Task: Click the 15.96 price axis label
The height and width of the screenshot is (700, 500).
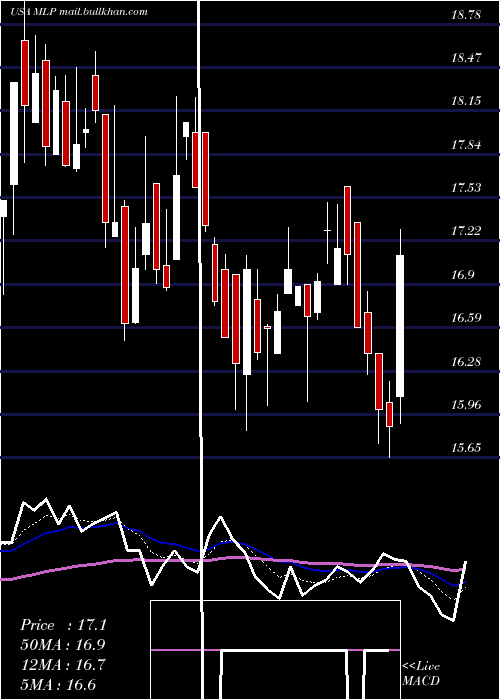Action: tap(466, 404)
